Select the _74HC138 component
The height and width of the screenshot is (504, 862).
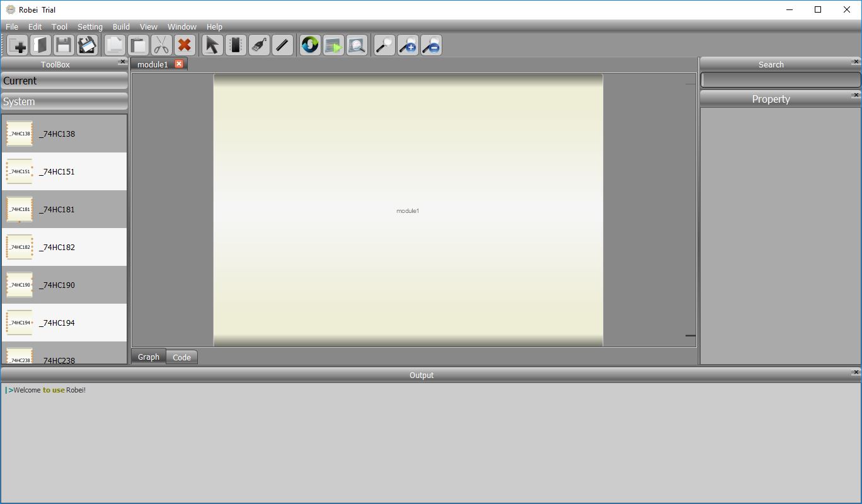click(64, 134)
